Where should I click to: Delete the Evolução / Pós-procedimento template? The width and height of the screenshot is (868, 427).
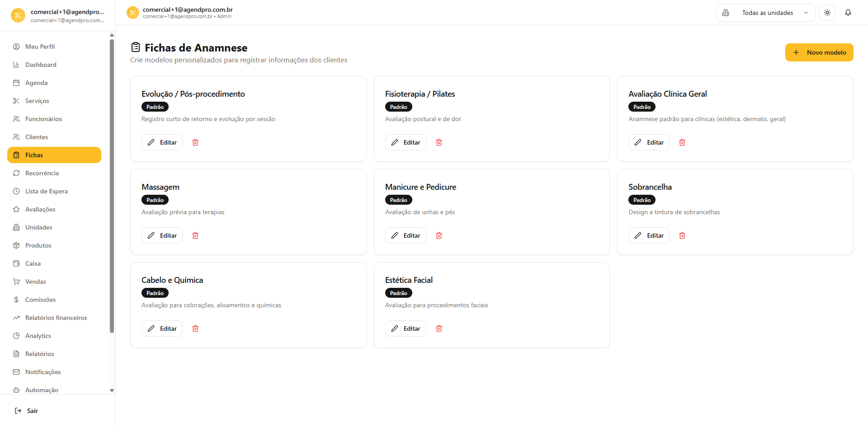pos(195,142)
